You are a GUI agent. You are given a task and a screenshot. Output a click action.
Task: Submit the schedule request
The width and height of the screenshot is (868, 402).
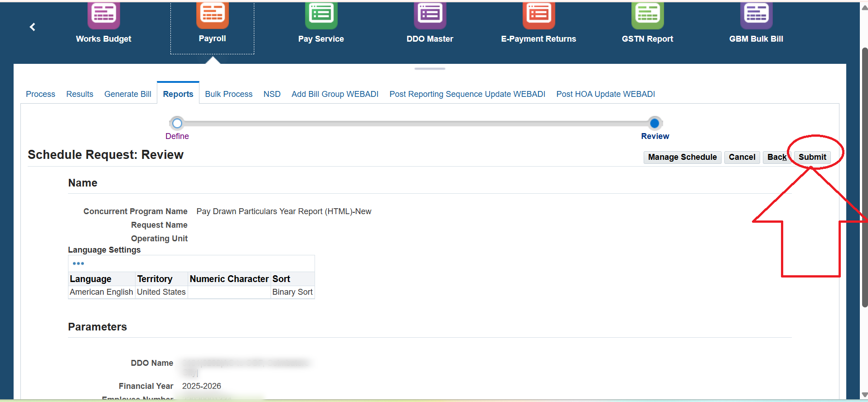coord(812,157)
